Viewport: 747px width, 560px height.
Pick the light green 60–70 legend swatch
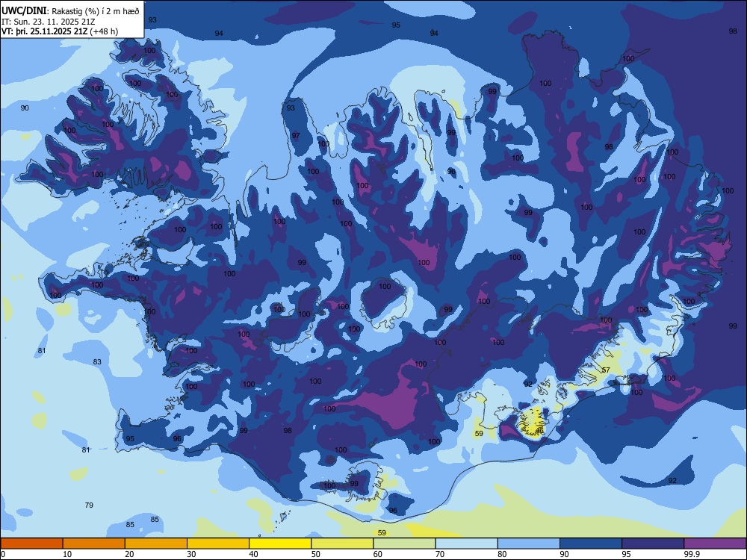pos(404,544)
